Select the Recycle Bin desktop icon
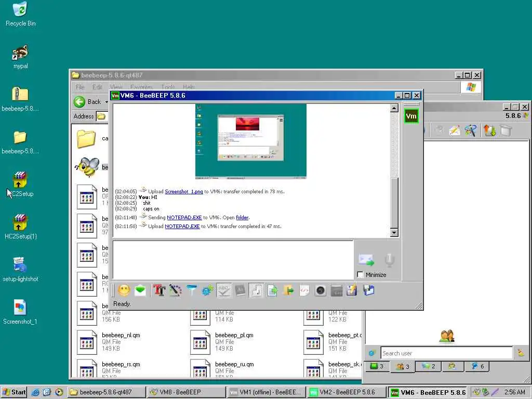The image size is (532, 399). pyautogui.click(x=20, y=14)
